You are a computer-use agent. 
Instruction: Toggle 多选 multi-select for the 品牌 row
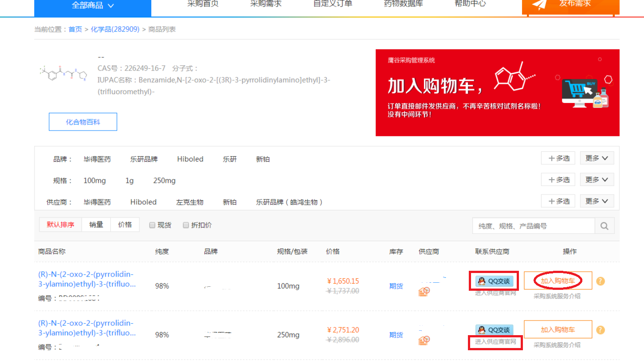[558, 158]
